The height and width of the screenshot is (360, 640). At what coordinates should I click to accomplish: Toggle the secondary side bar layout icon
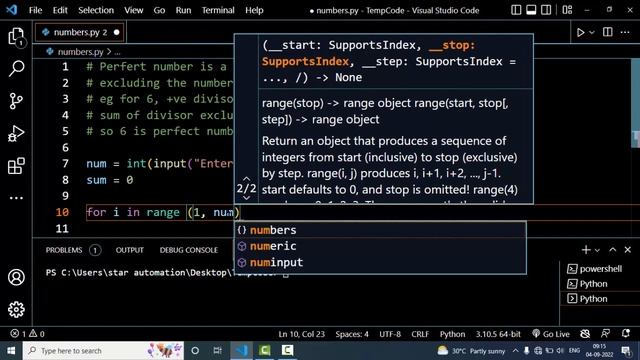click(546, 10)
